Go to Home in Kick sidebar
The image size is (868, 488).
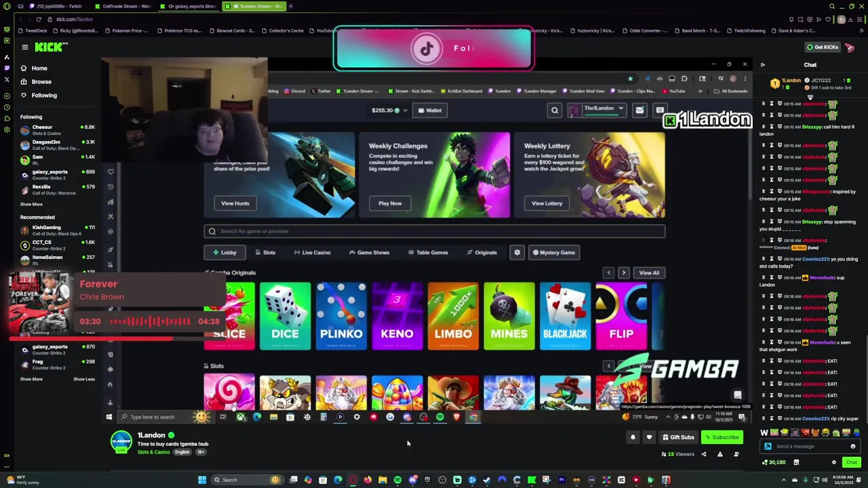click(x=34, y=68)
